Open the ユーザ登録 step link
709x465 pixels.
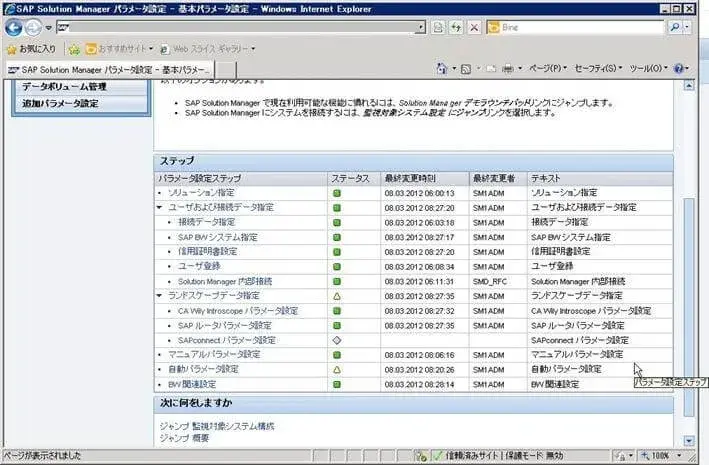click(199, 266)
